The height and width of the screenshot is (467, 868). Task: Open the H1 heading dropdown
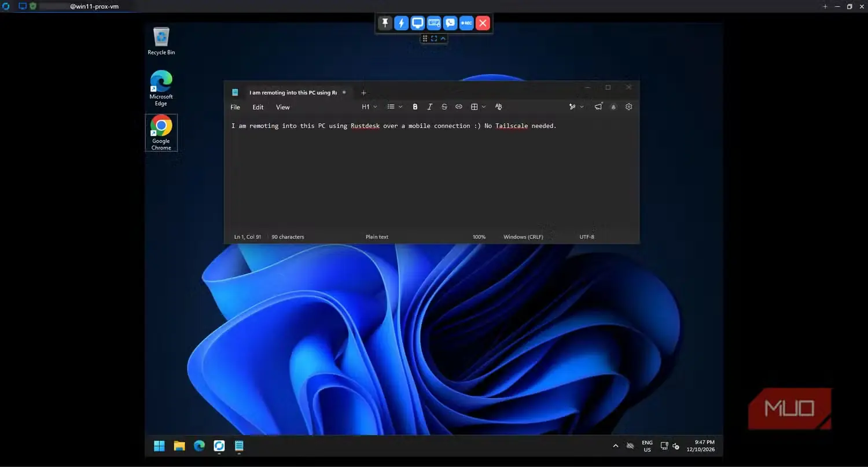coord(369,107)
